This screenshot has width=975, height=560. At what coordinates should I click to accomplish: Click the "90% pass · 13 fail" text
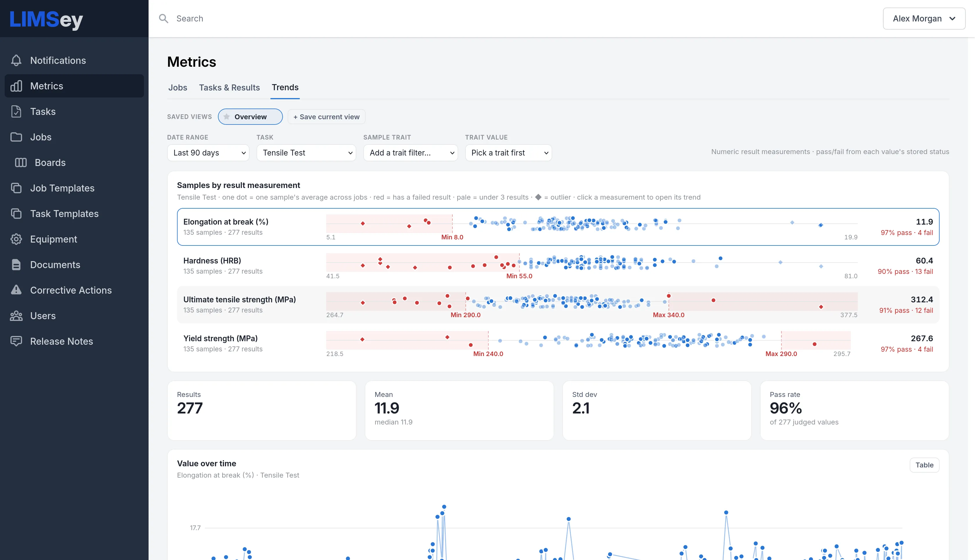[905, 272]
